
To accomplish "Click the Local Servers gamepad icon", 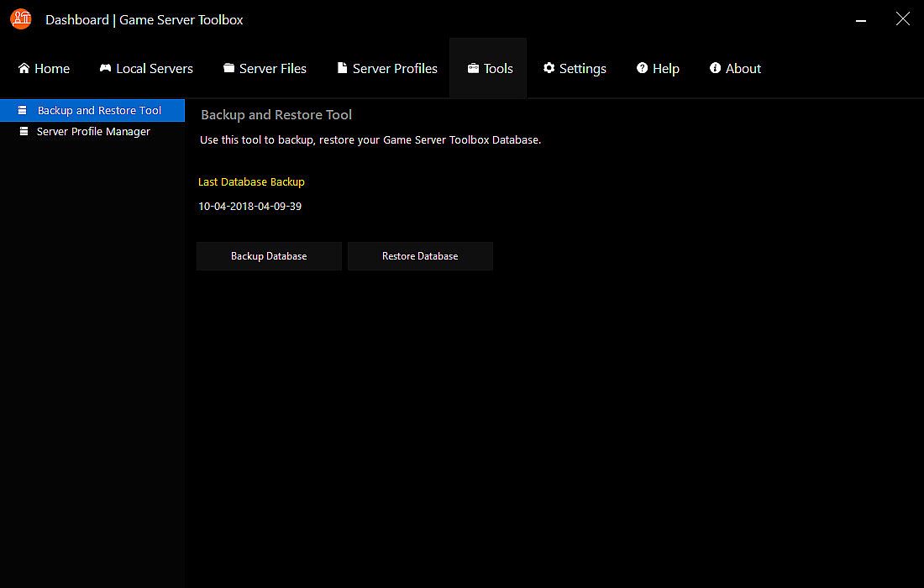I will tap(105, 68).
